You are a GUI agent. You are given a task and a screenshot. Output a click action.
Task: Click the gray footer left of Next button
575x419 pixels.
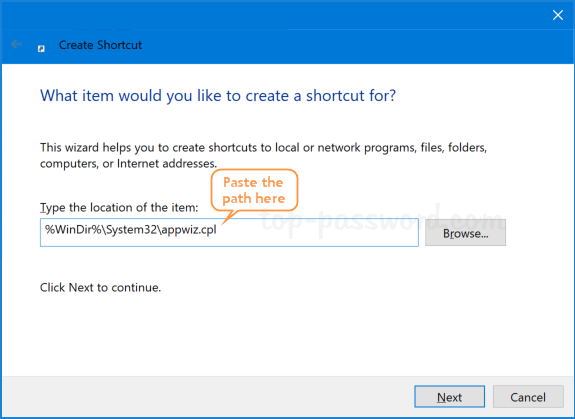click(x=205, y=397)
